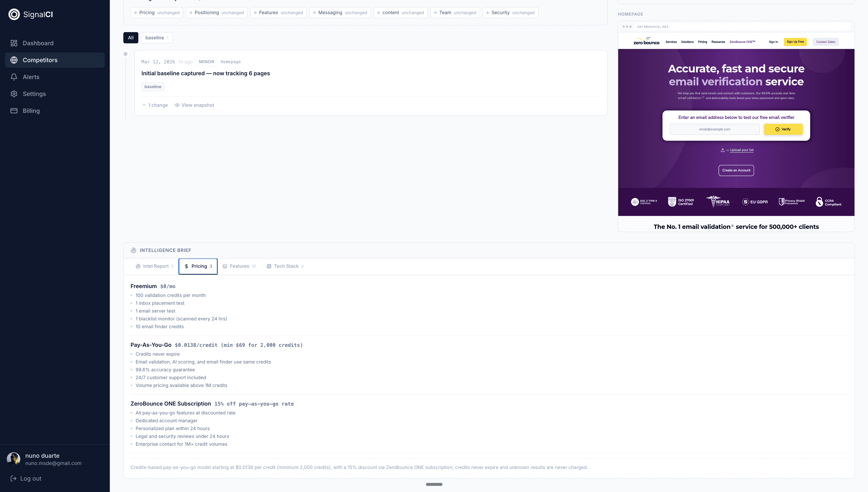The height and width of the screenshot is (492, 868).
Task: Open the Billing section
Action: pyautogui.click(x=31, y=110)
